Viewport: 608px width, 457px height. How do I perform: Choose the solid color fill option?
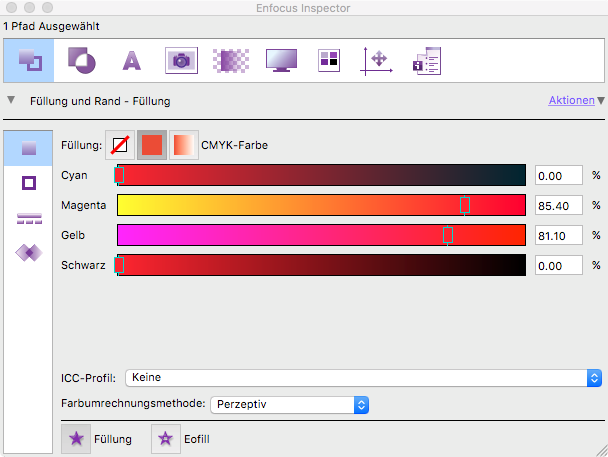pos(152,146)
